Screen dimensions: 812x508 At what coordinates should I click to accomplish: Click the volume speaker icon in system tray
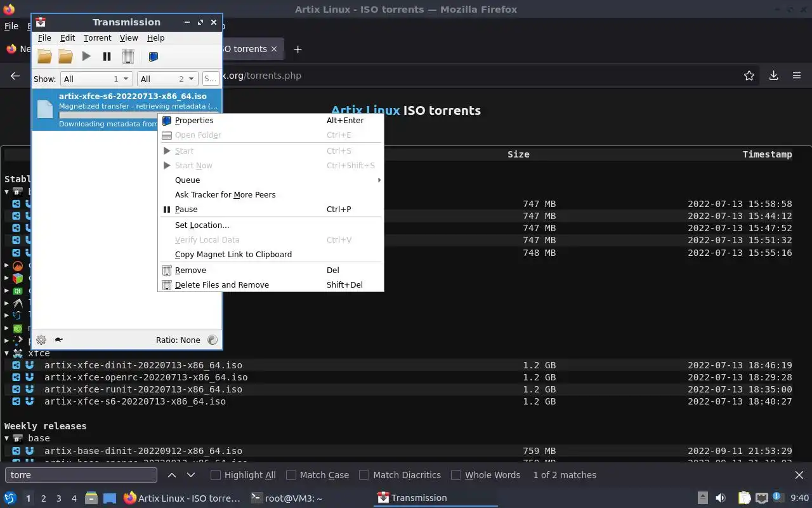pyautogui.click(x=721, y=498)
